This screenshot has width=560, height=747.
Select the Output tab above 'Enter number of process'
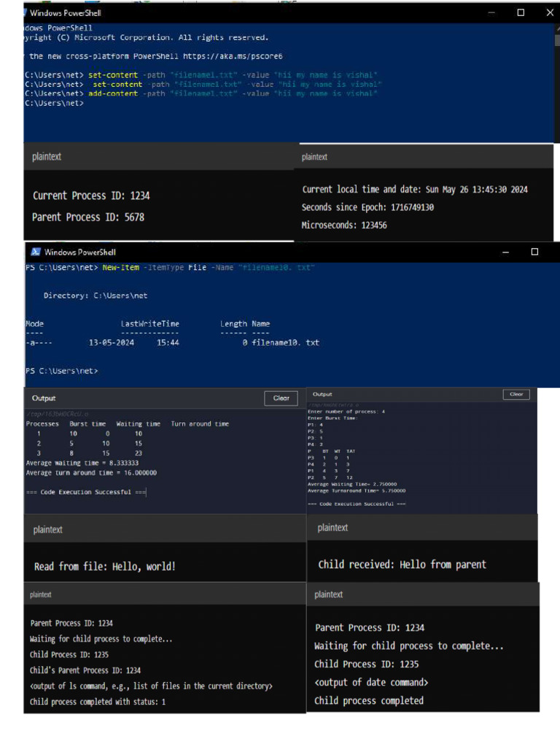322,394
